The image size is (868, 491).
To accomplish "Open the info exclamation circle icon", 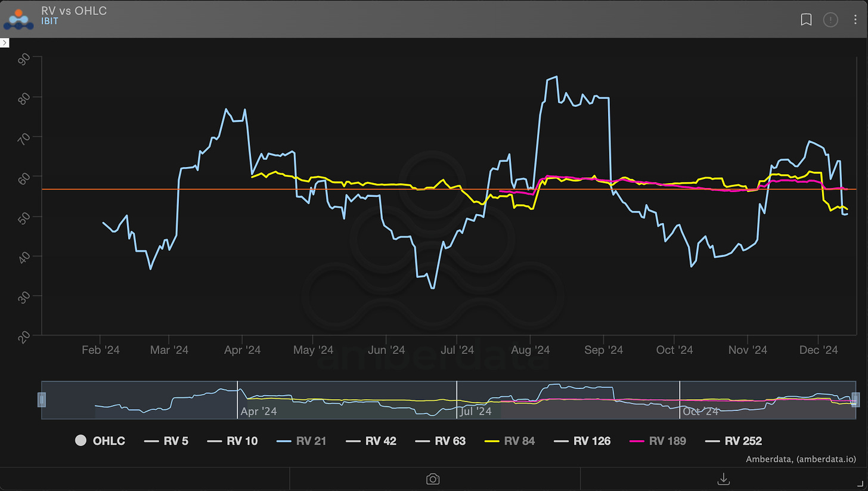I will click(830, 20).
